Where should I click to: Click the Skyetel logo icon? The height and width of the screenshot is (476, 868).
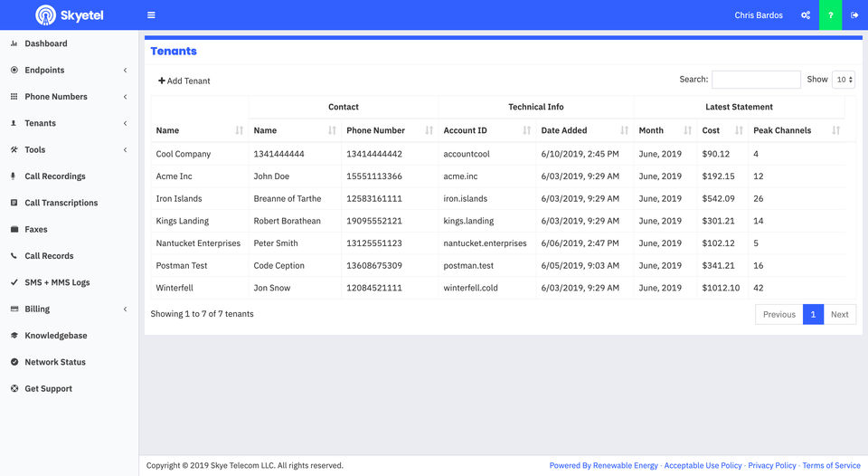click(x=45, y=15)
